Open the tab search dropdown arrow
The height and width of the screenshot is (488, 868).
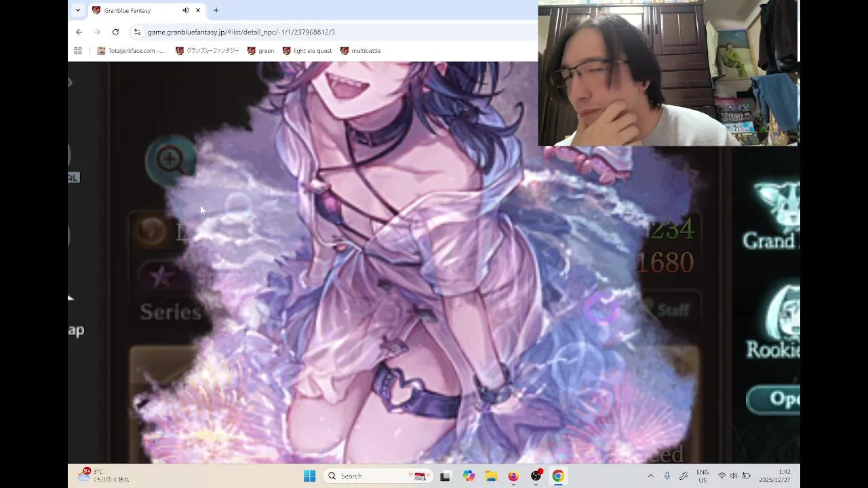(x=78, y=10)
